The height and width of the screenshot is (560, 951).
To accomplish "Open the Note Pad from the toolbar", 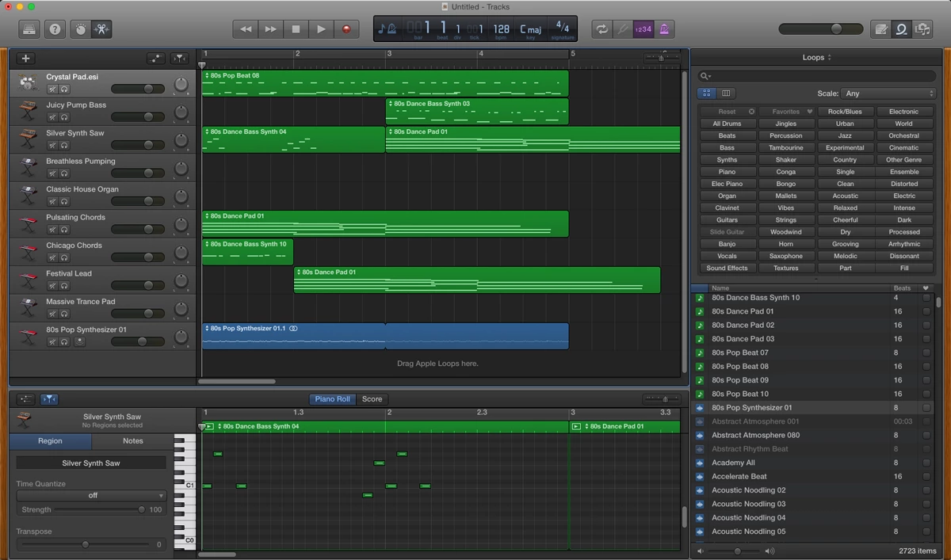I will pos(880,29).
